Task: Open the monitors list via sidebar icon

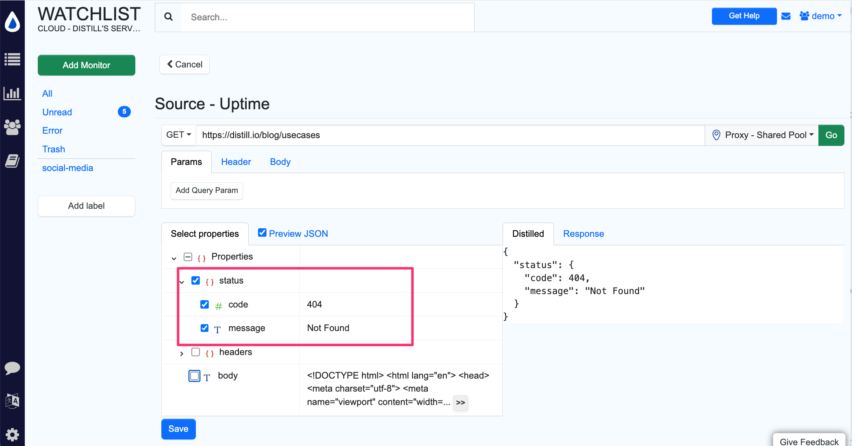Action: (x=13, y=59)
